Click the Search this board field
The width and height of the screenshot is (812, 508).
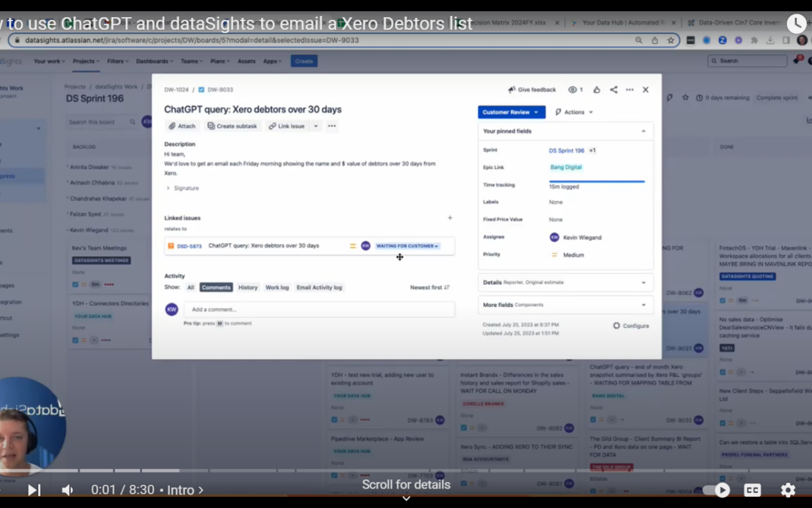pyautogui.click(x=101, y=122)
